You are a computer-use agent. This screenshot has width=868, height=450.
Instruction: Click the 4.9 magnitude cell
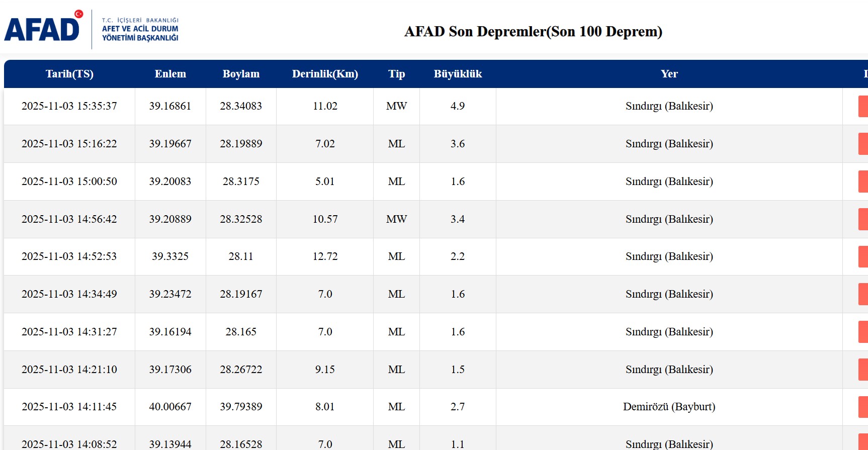click(x=458, y=106)
